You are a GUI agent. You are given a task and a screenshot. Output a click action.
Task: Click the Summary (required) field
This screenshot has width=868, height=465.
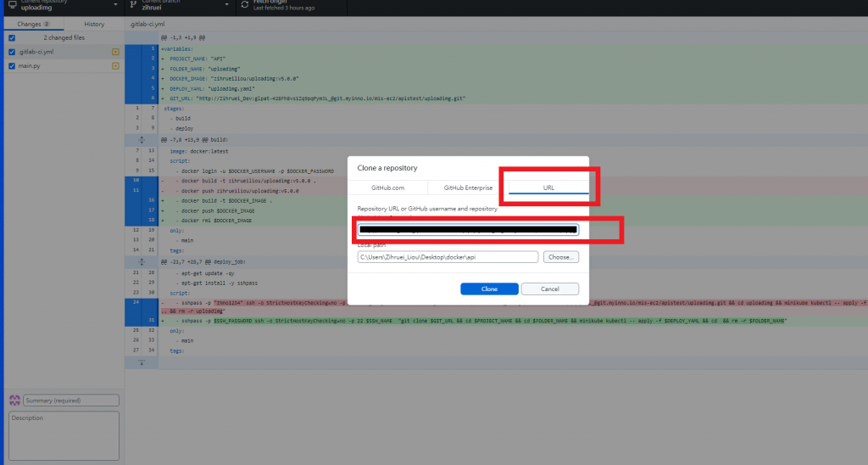pos(71,401)
